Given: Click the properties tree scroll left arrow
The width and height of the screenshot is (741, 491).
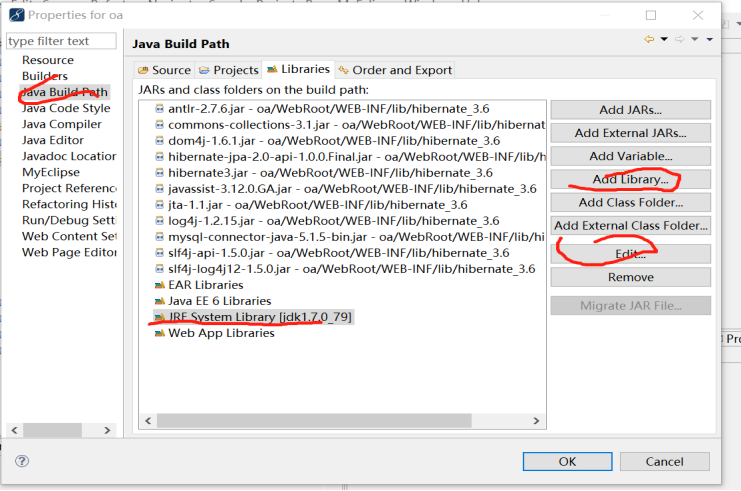Looking at the screenshot, I should click(14, 430).
